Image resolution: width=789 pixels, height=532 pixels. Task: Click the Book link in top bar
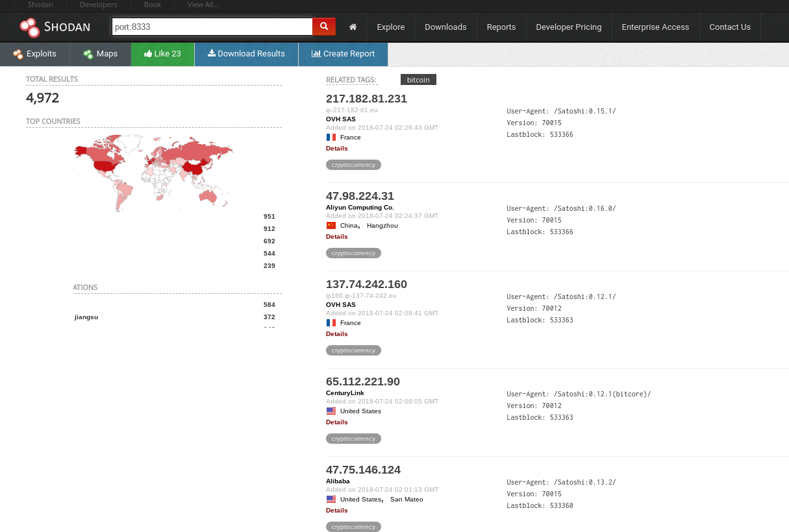[153, 5]
